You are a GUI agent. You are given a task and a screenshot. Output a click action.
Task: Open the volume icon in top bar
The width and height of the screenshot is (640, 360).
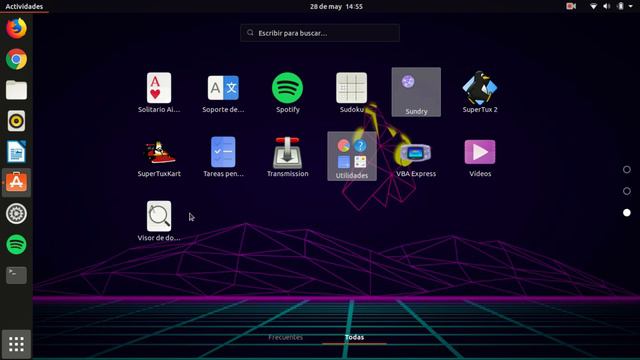pyautogui.click(x=607, y=6)
